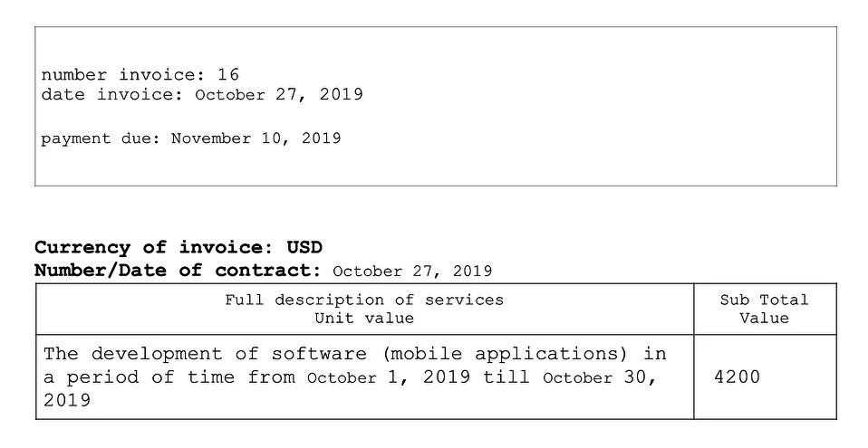The height and width of the screenshot is (448, 868).
Task: Click the 'Sub Total Value' column header
Action: [764, 310]
